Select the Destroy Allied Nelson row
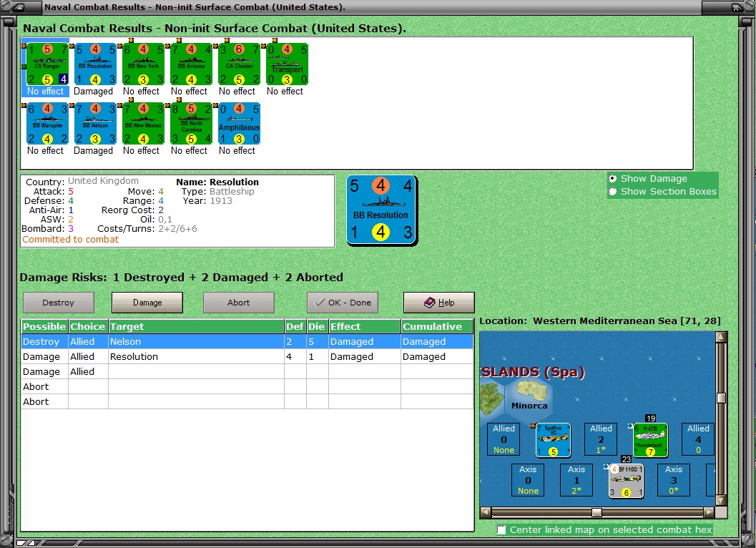This screenshot has width=756, height=548. point(247,341)
